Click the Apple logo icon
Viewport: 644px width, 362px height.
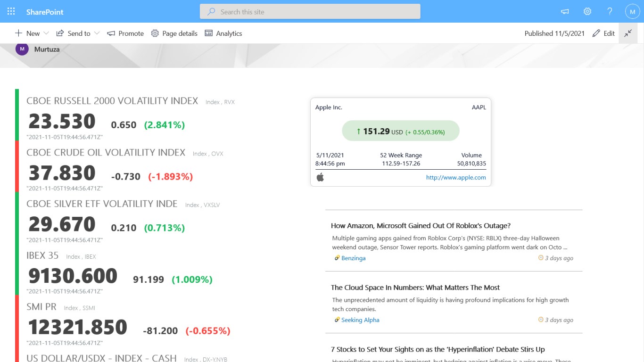pos(320,177)
